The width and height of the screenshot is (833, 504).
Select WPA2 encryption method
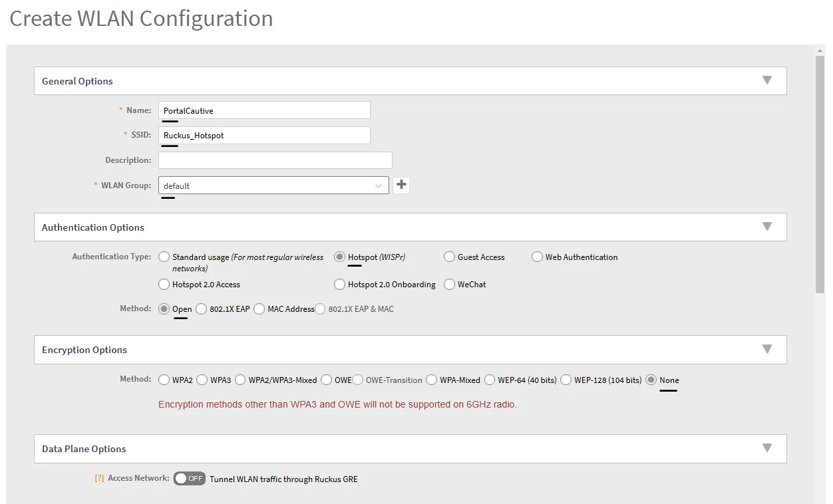pos(164,380)
